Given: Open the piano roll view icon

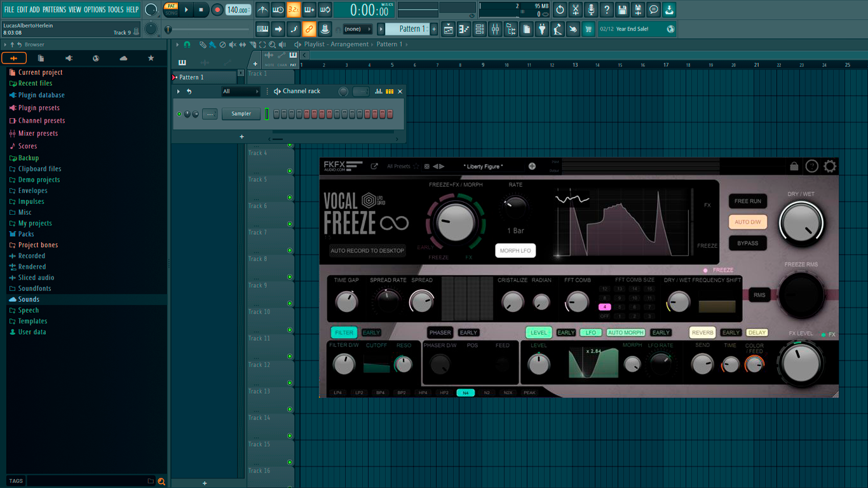Looking at the screenshot, I should click(465, 29).
